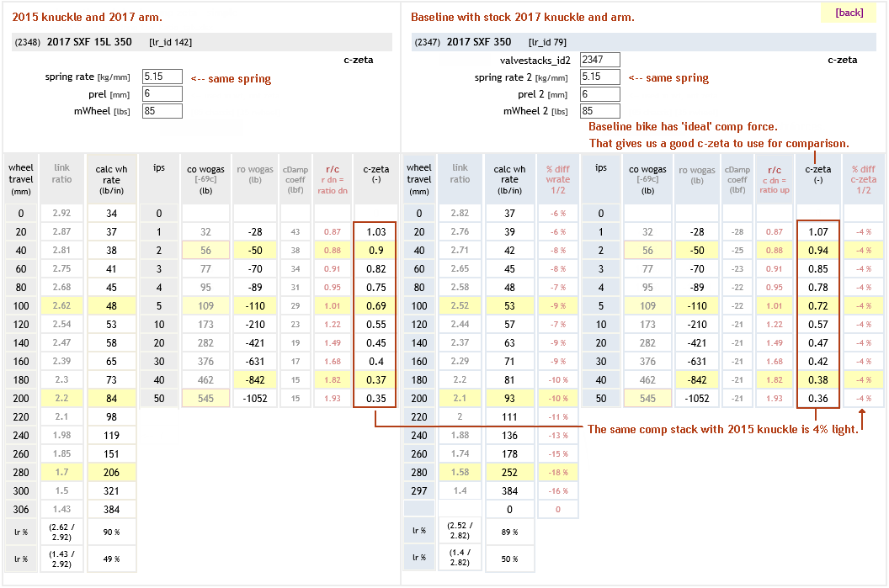
Task: Click the '2017 SXF 15L 350' title
Action: point(89,42)
